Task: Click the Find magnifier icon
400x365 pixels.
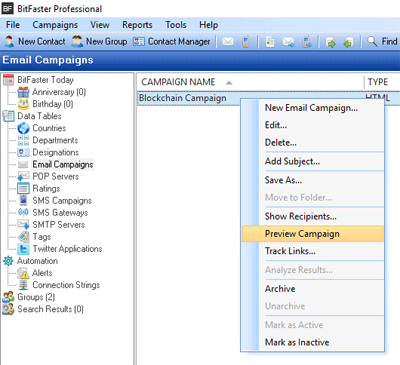Action: click(x=372, y=41)
